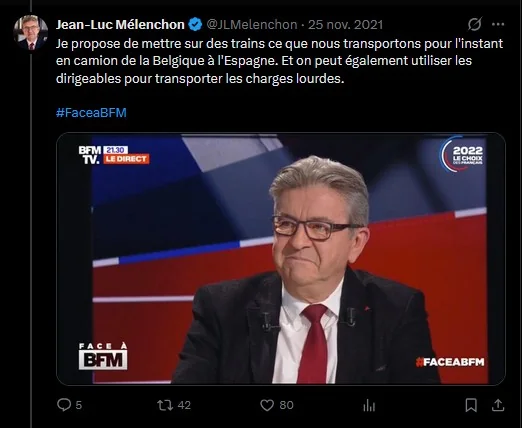Open the three-dot more options menu

498,24
